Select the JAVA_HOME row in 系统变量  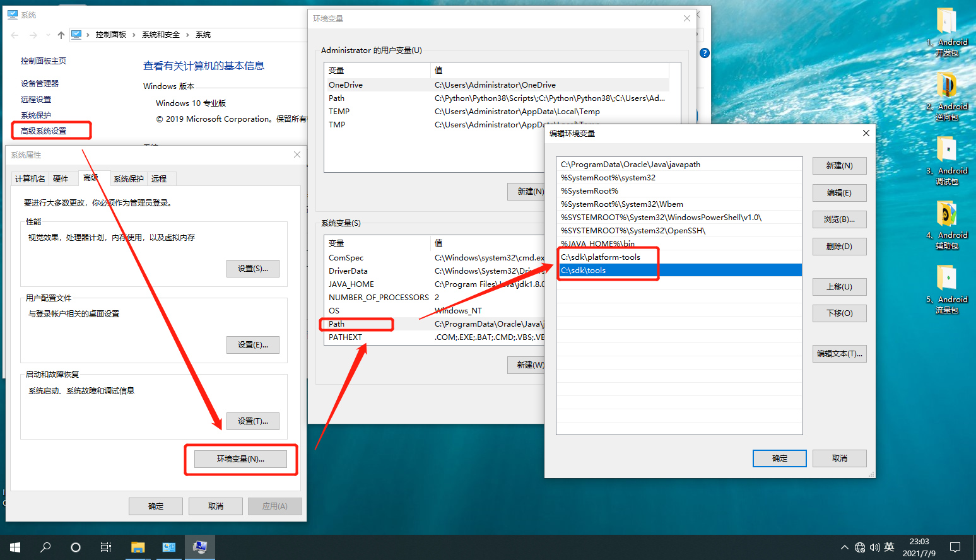[x=435, y=284]
